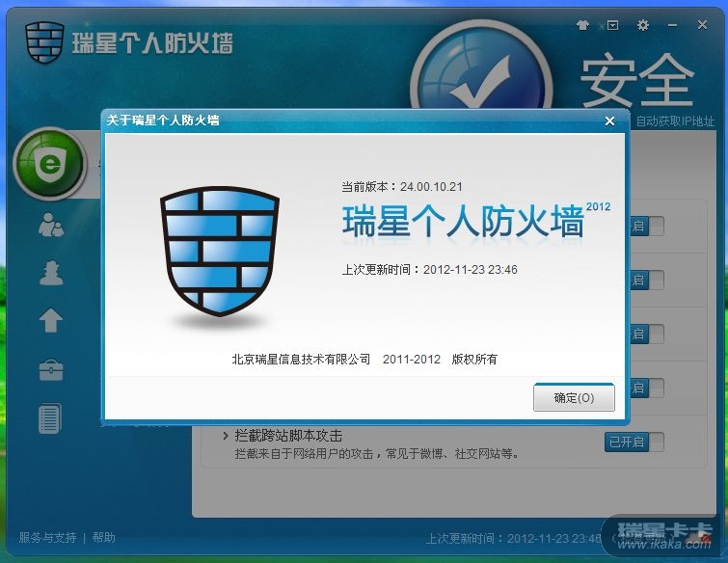Viewport: 728px width, 563px height.
Task: Click 上次更新时间 text in the dialog
Action: [x=429, y=269]
